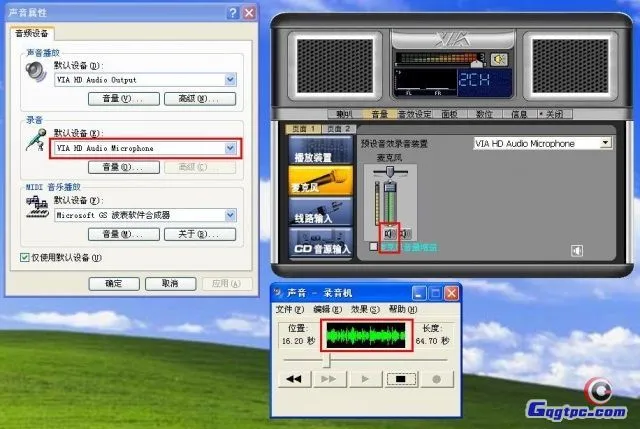Viewport: 640px width, 429px height.
Task: Click the Fast-forward button in Sound Recorder
Action: pyautogui.click(x=329, y=379)
